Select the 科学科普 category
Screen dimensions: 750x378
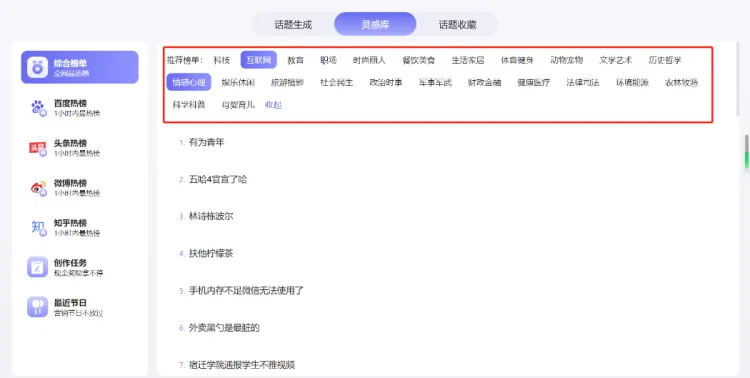click(x=189, y=105)
